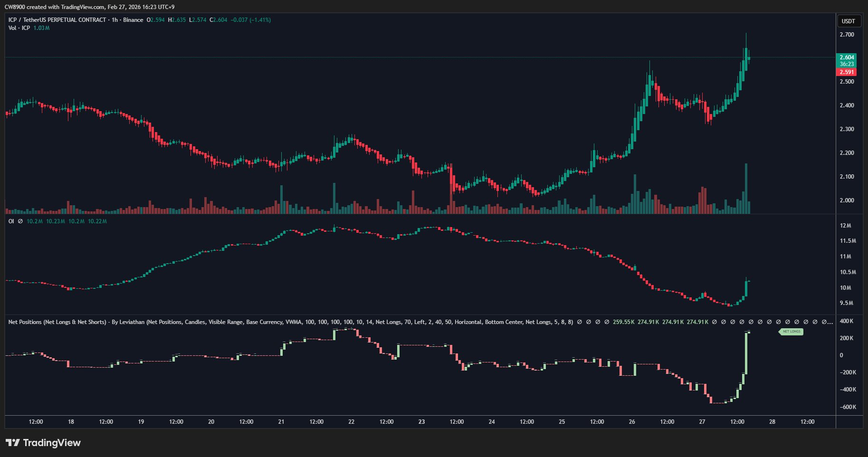Click the 2.700 price axis label
This screenshot has height=457, width=868.
[847, 35]
